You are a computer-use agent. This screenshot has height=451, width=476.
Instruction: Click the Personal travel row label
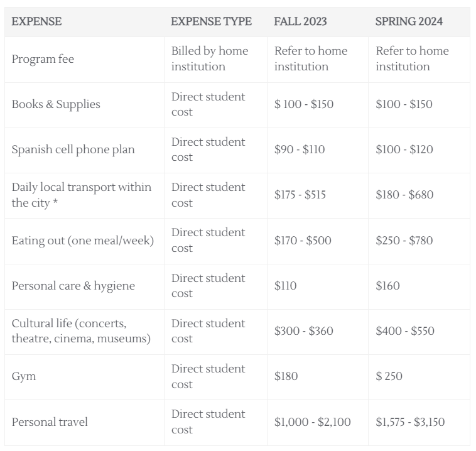(x=50, y=422)
